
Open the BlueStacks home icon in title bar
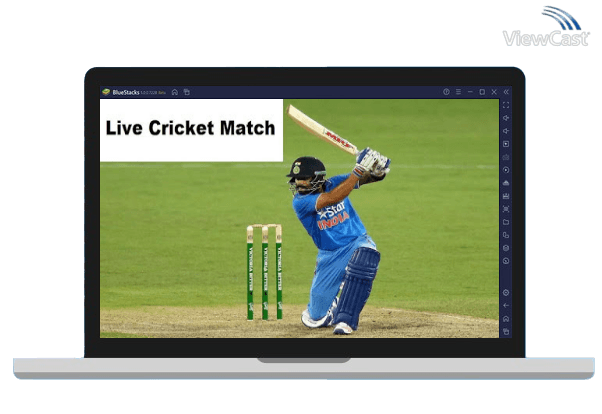pos(175,92)
